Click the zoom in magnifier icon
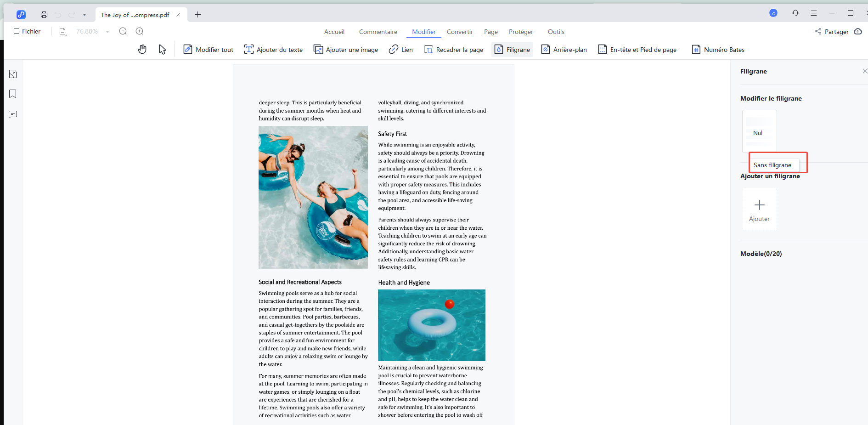Screen dimensions: 868x425 140,31
